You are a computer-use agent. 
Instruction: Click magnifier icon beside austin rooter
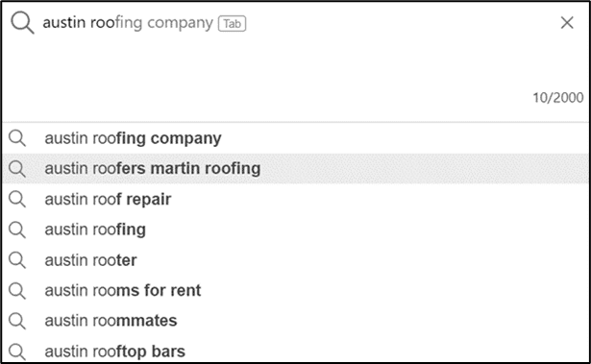tap(17, 260)
